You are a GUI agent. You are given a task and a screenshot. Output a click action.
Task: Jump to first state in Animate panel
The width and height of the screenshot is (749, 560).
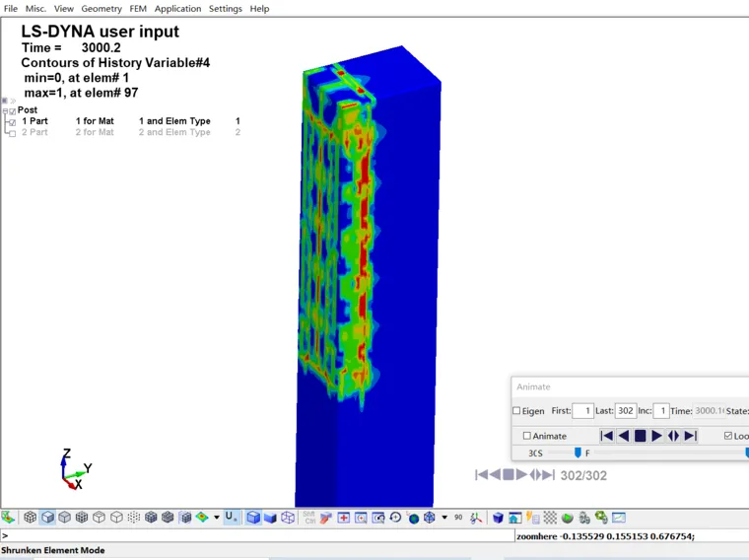607,436
